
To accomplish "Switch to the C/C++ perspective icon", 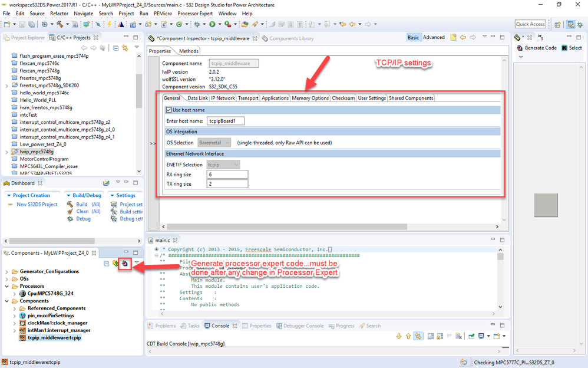I will click(x=571, y=24).
